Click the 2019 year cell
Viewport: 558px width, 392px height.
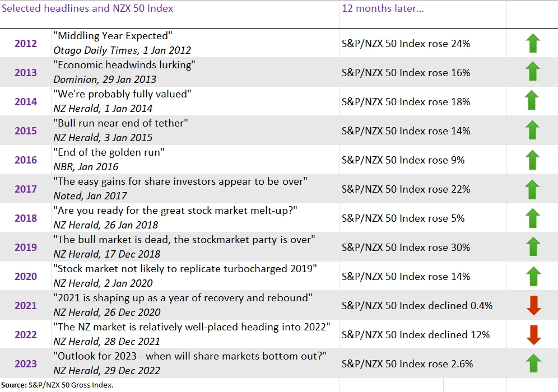tap(26, 247)
